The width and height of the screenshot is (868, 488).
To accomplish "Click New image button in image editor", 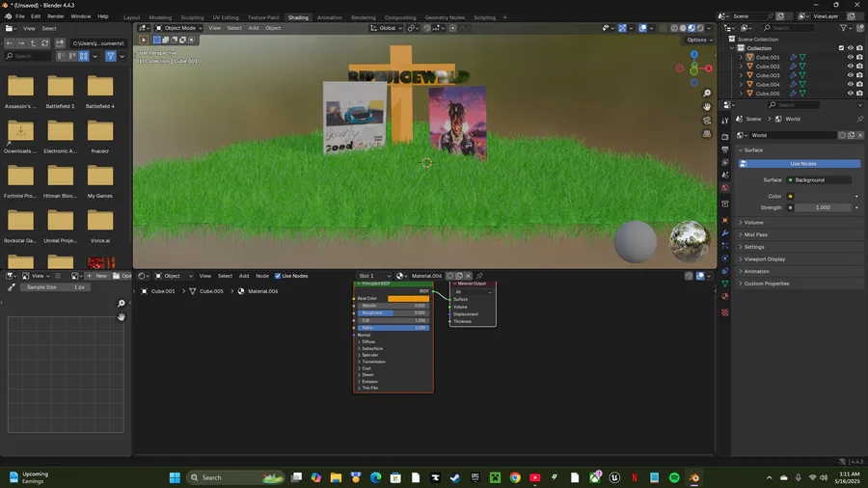I will (96, 276).
